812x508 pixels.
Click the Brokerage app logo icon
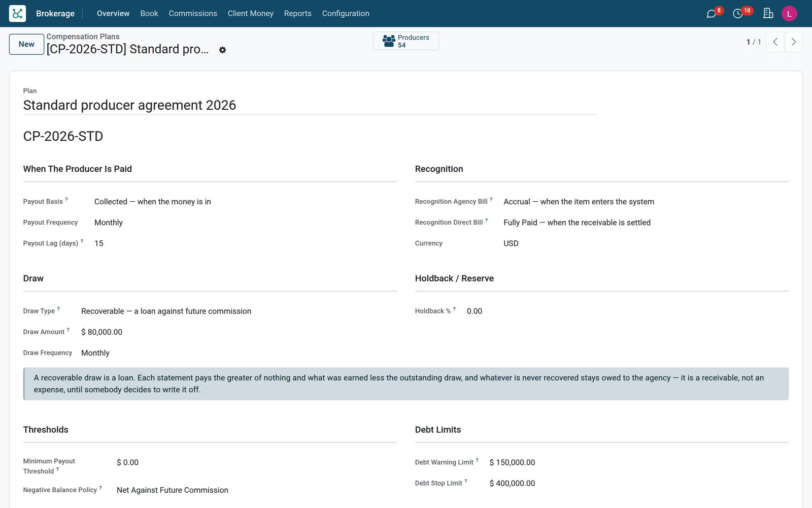point(17,13)
